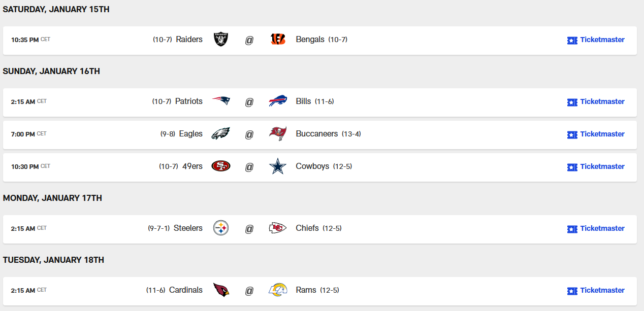Click the Raiders team logo

[x=221, y=40]
